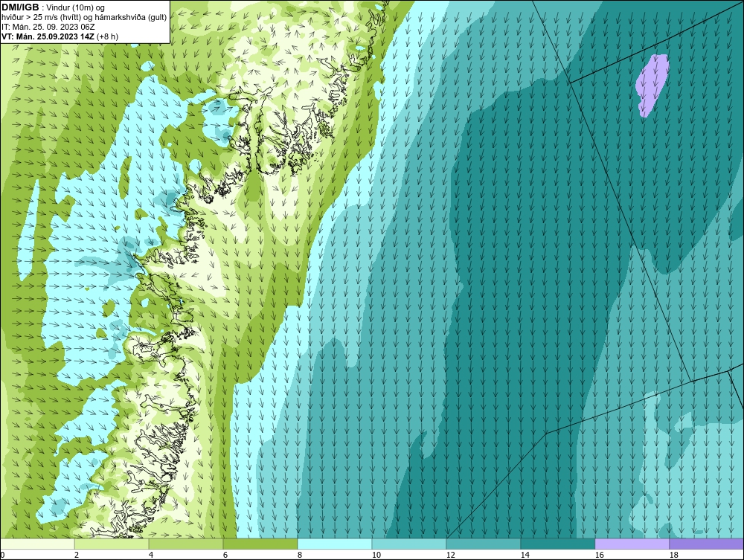
Task: Click the "DMI/IGB" title text
Action: pyautogui.click(x=20, y=7)
